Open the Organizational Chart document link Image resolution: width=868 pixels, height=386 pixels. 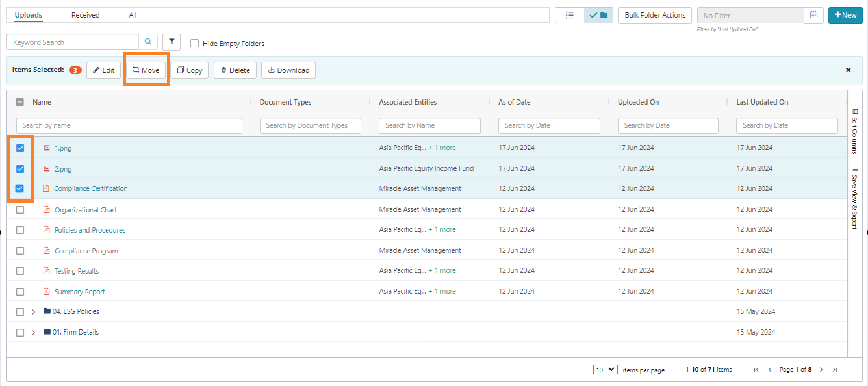coord(86,210)
